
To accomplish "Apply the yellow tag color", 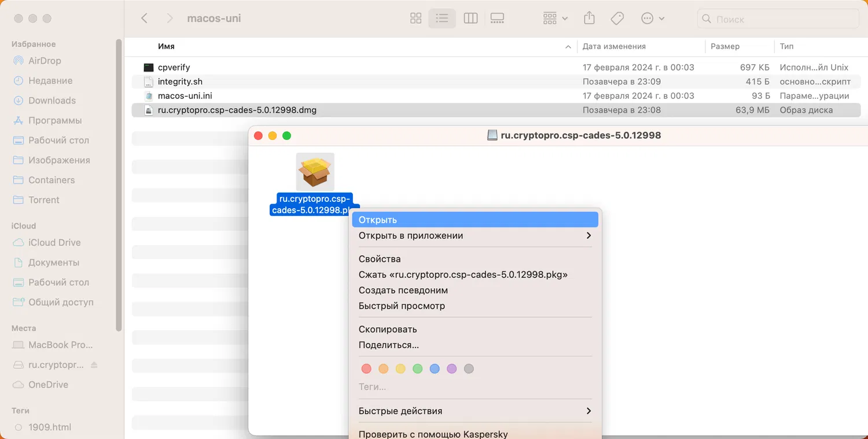I will (400, 368).
